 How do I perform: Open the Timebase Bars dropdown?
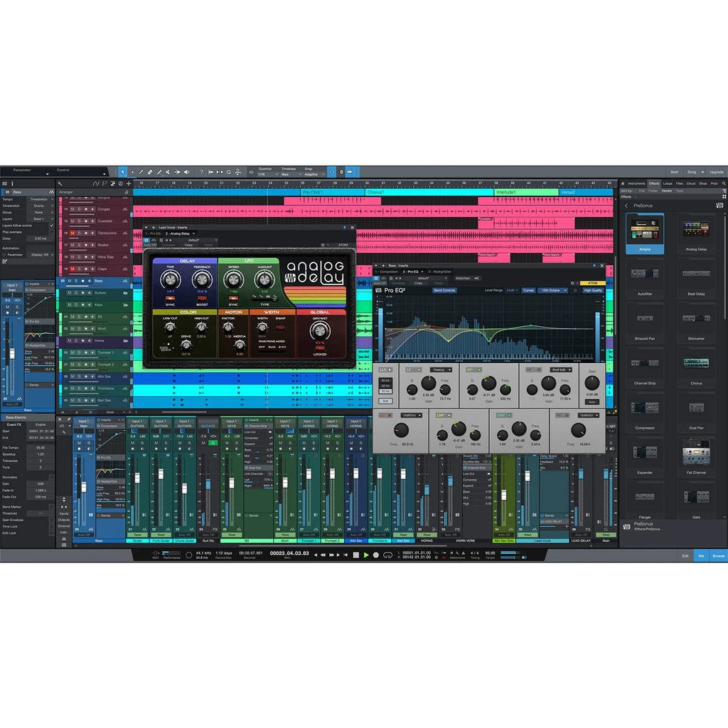coord(291,175)
